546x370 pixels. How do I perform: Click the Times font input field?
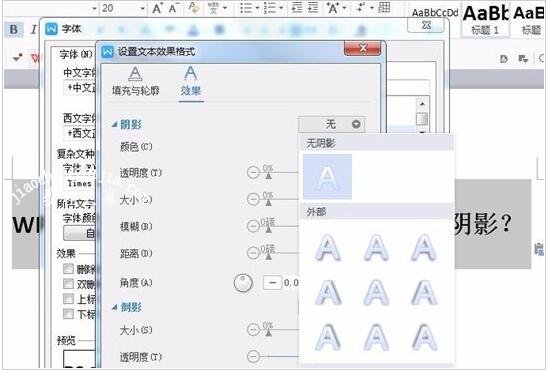coord(79,183)
